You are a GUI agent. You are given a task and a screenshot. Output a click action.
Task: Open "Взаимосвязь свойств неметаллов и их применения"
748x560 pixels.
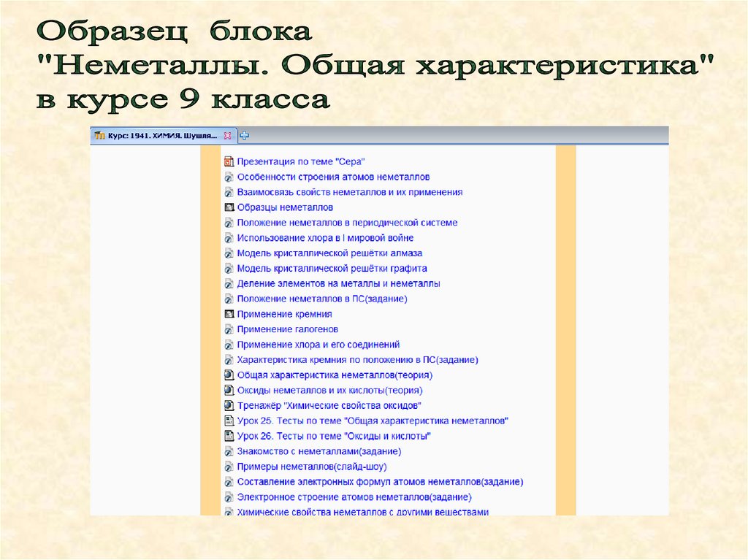tap(350, 192)
